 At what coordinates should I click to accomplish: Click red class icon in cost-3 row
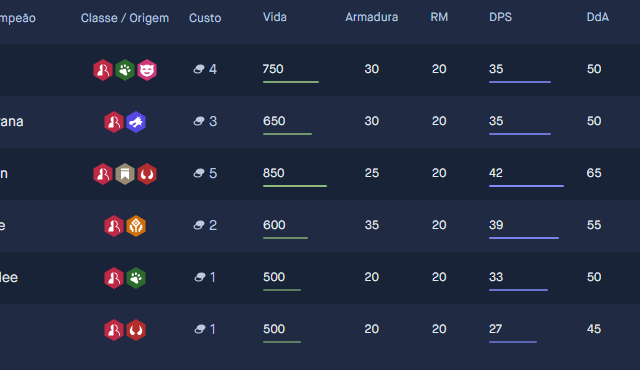(114, 122)
